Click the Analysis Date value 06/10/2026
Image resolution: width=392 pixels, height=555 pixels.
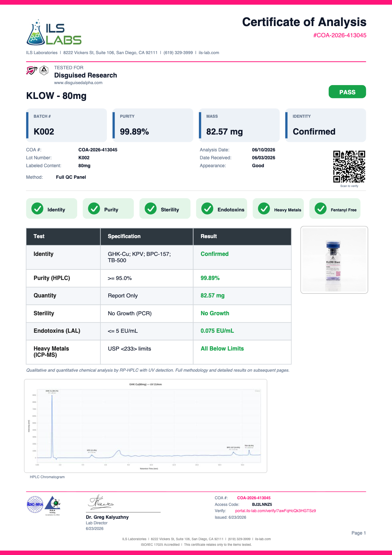264,150
